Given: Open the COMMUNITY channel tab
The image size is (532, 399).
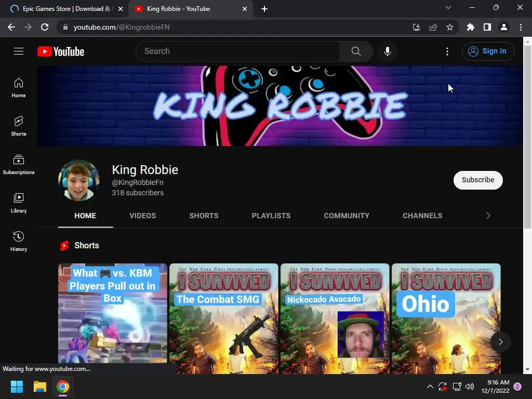Looking at the screenshot, I should click(346, 216).
